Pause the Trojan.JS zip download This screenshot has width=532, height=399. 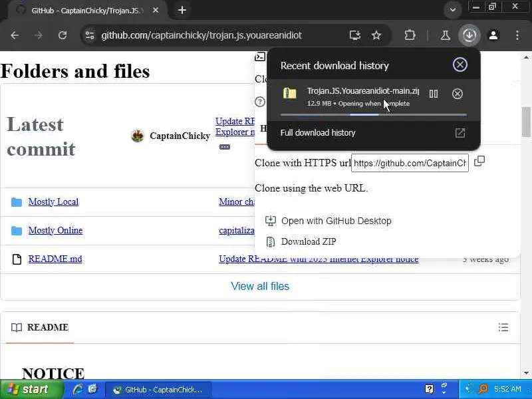(x=434, y=94)
